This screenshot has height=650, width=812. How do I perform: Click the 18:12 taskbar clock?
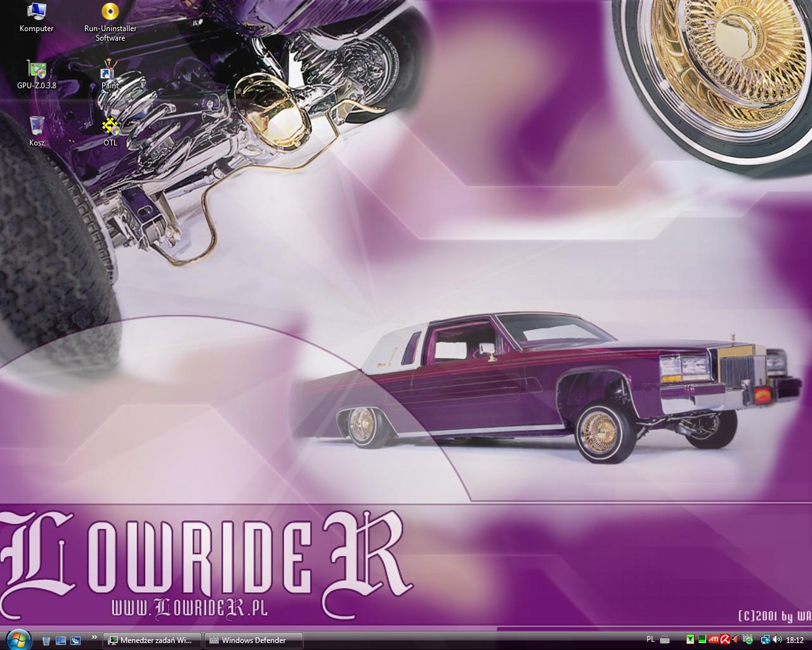[795, 640]
